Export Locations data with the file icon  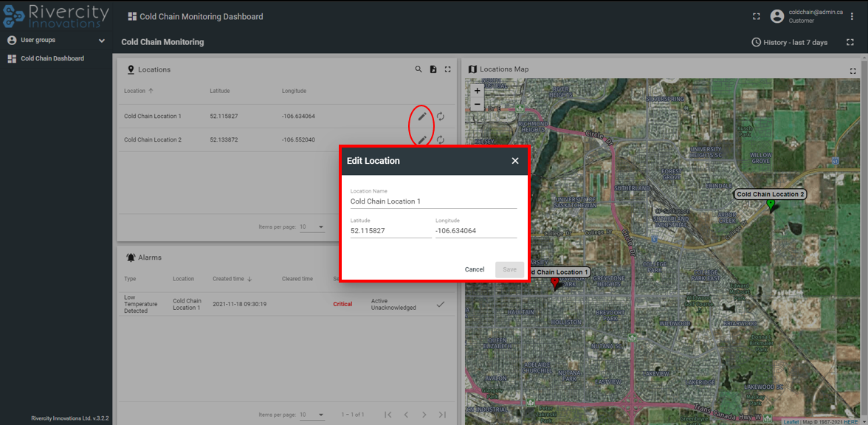(433, 69)
